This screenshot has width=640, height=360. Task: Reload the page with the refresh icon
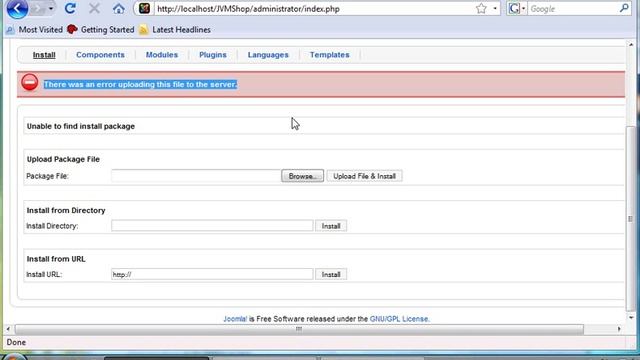(x=70, y=9)
